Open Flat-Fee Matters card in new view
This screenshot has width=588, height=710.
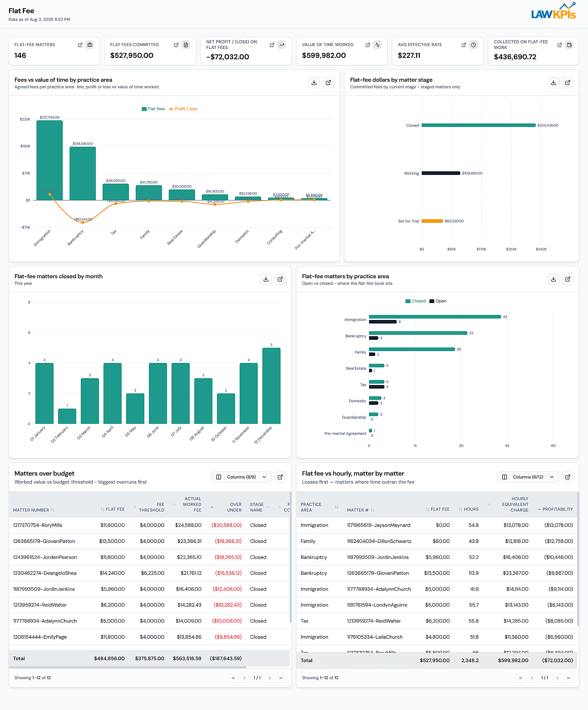tap(80, 45)
